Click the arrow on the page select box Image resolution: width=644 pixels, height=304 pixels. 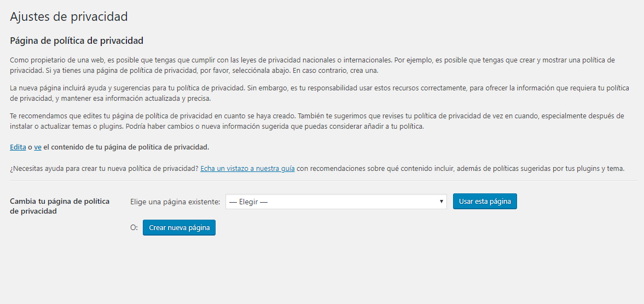pos(442,202)
